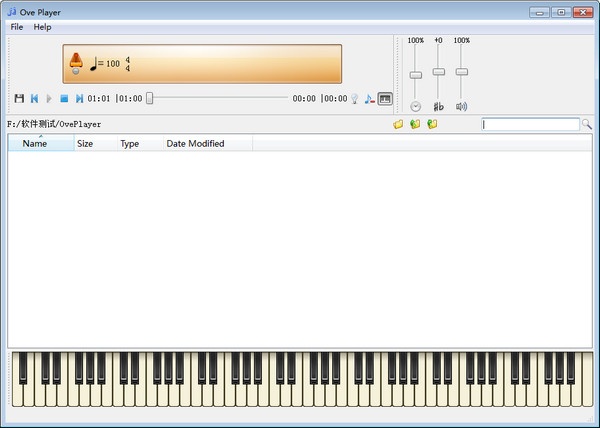Click the middle folder icon with green arrow
The image size is (600, 428).
415,125
